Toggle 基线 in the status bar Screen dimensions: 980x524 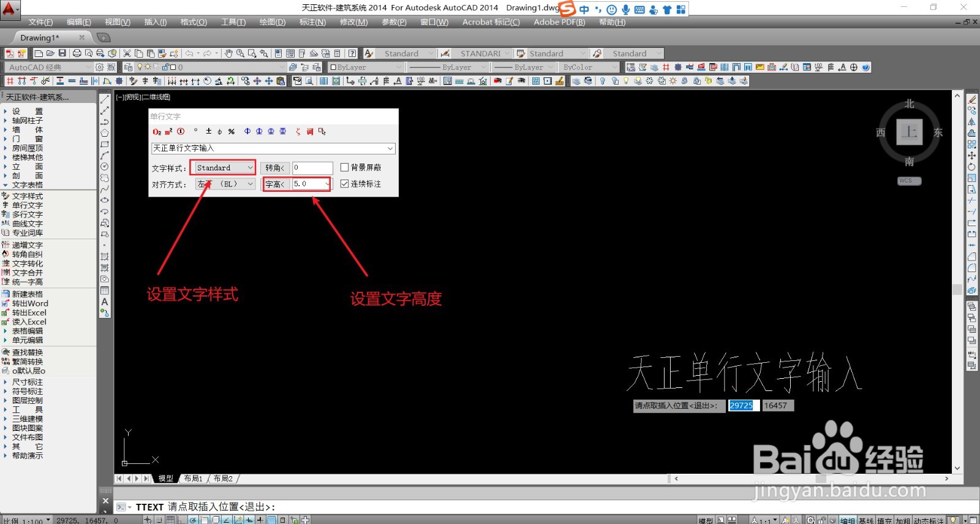coord(866,520)
